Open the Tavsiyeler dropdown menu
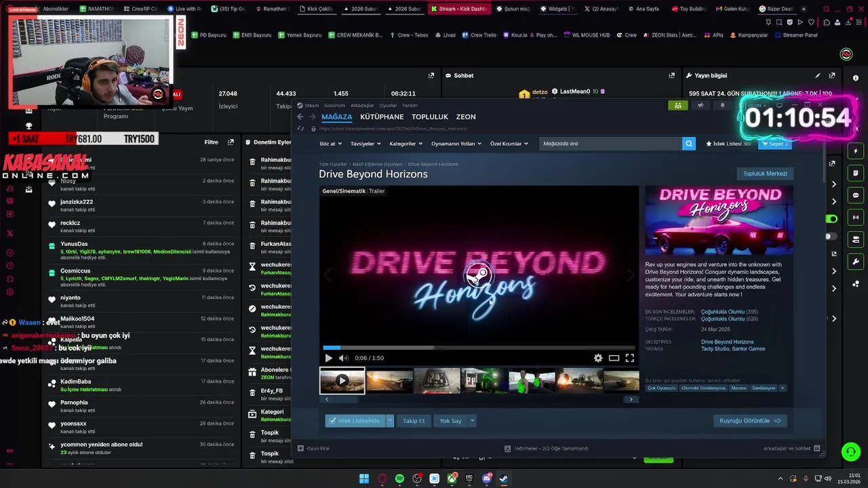Image resolution: width=868 pixels, height=488 pixels. coord(366,144)
